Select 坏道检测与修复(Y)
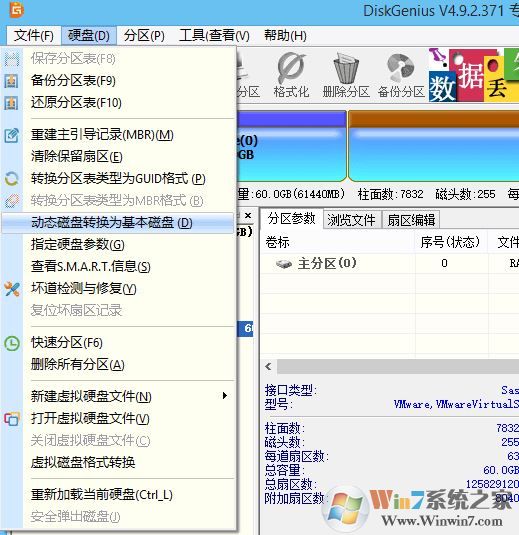The image size is (519, 535). pos(118,289)
